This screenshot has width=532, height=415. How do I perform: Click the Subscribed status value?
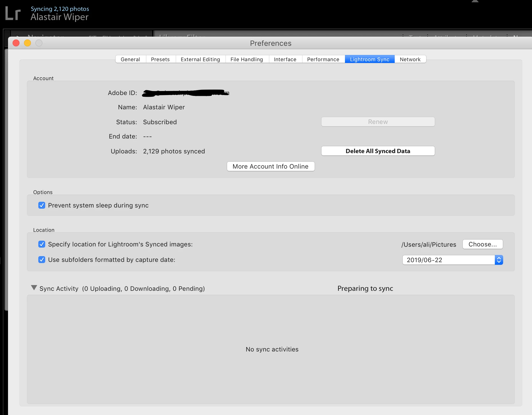[x=160, y=122]
